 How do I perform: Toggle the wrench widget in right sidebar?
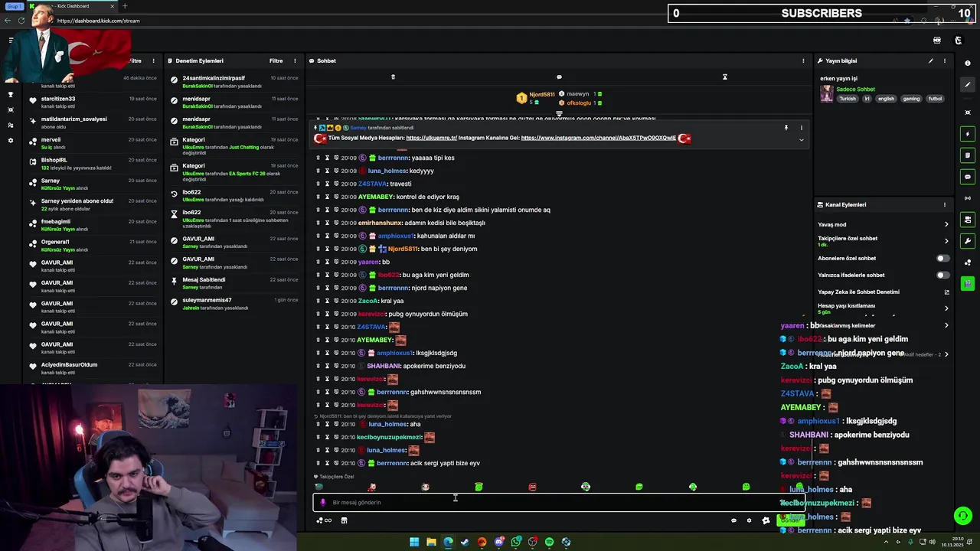tap(968, 241)
